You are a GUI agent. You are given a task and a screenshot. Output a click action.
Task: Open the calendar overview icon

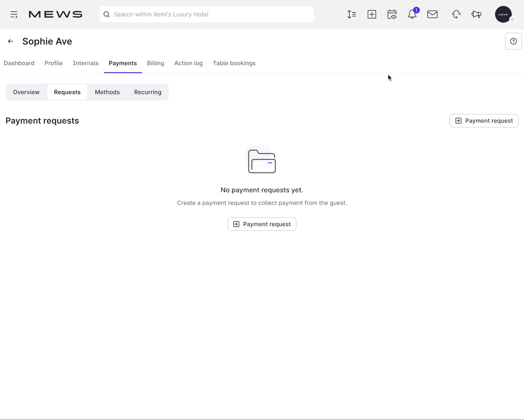(x=392, y=14)
